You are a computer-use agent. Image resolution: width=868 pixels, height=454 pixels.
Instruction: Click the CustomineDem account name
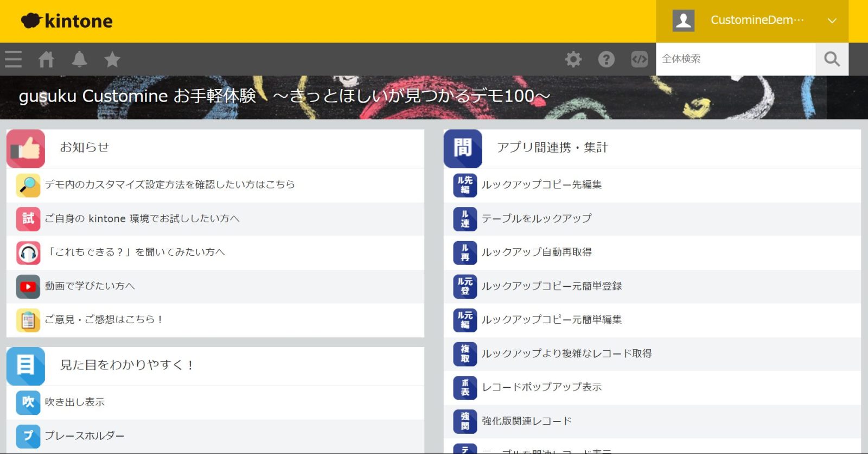[x=757, y=20]
